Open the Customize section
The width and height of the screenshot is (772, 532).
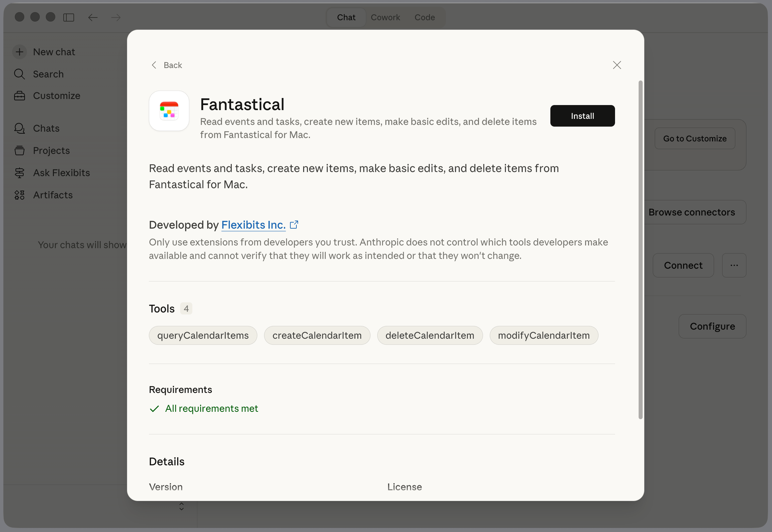click(x=57, y=96)
